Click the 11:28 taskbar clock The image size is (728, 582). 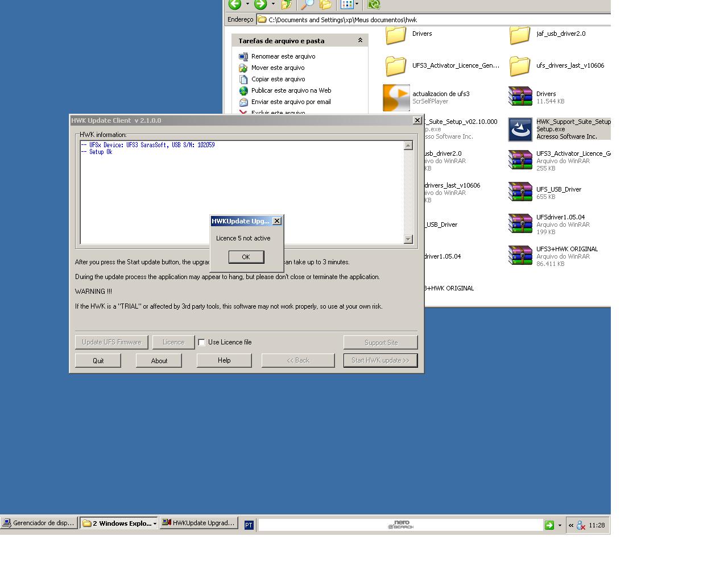point(597,526)
